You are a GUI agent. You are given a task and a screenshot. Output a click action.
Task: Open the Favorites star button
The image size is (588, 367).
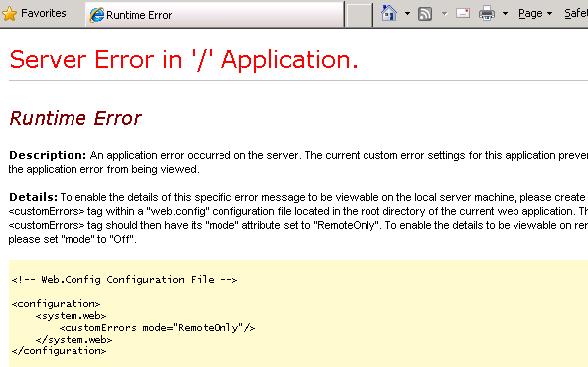tap(34, 14)
